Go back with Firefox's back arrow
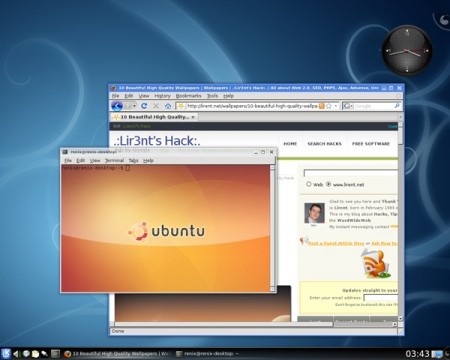 [x=117, y=106]
